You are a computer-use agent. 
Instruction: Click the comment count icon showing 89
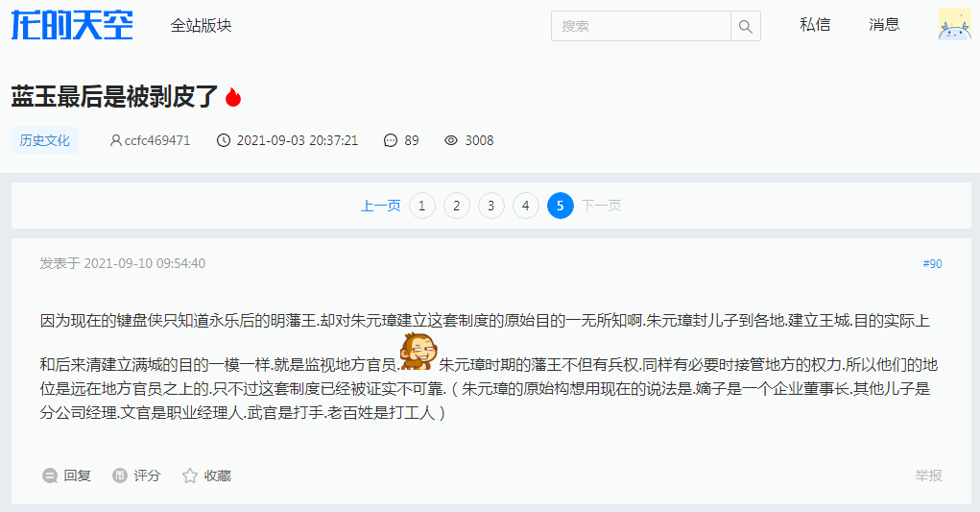click(x=391, y=140)
